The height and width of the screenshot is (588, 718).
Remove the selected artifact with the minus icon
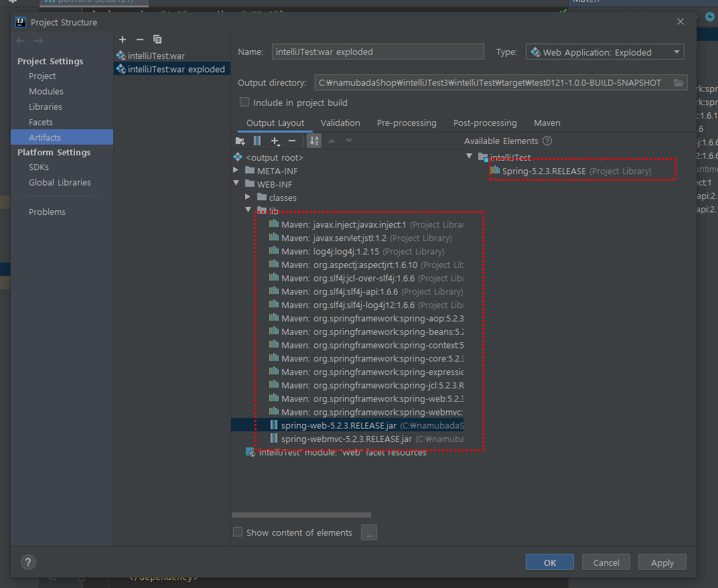coord(140,40)
